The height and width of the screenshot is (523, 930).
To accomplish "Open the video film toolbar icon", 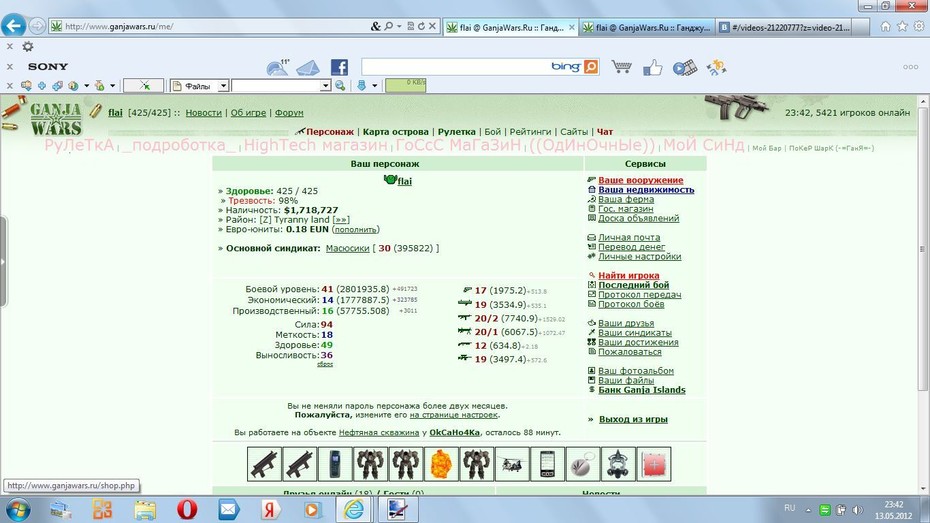I will (685, 68).
